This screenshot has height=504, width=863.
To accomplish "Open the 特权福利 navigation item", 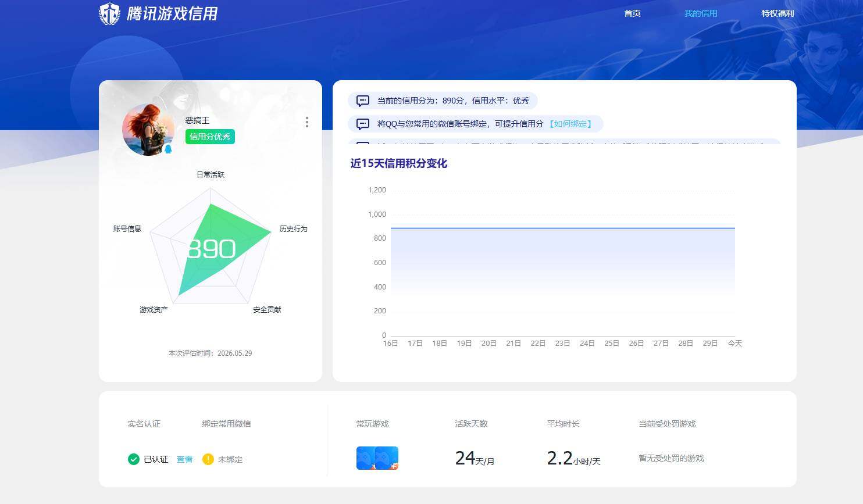I will pos(778,13).
